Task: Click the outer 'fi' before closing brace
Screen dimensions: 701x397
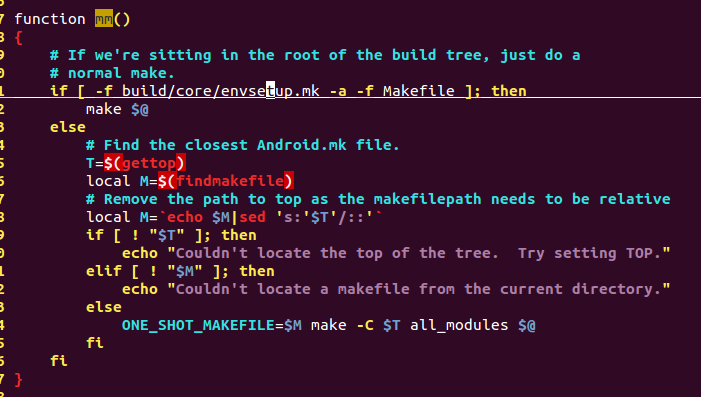Action: point(59,361)
